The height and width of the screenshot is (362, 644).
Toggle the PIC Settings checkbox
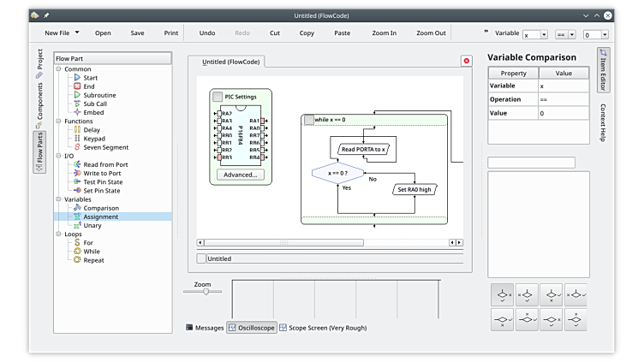218,97
